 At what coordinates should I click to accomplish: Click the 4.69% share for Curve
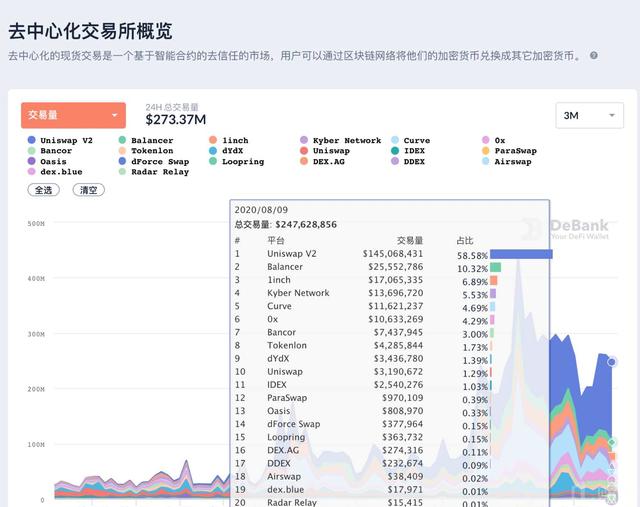475,308
